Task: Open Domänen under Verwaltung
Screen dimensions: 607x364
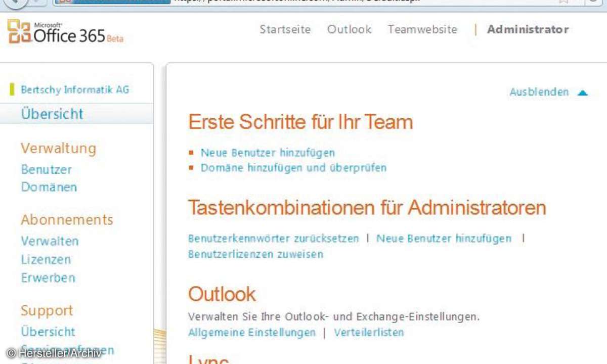Action: click(49, 187)
